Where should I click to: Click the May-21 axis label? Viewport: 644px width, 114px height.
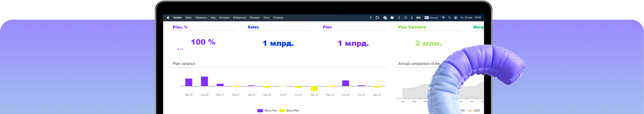click(x=330, y=95)
